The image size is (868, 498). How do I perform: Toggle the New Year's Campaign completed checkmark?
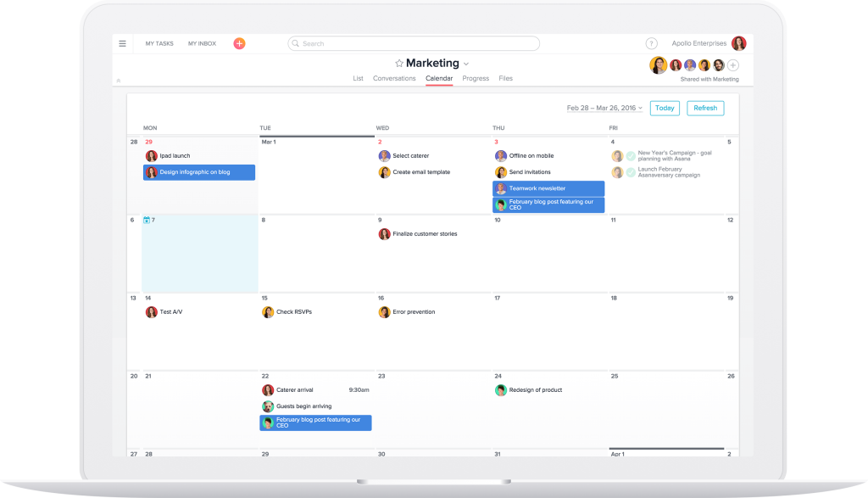631,156
